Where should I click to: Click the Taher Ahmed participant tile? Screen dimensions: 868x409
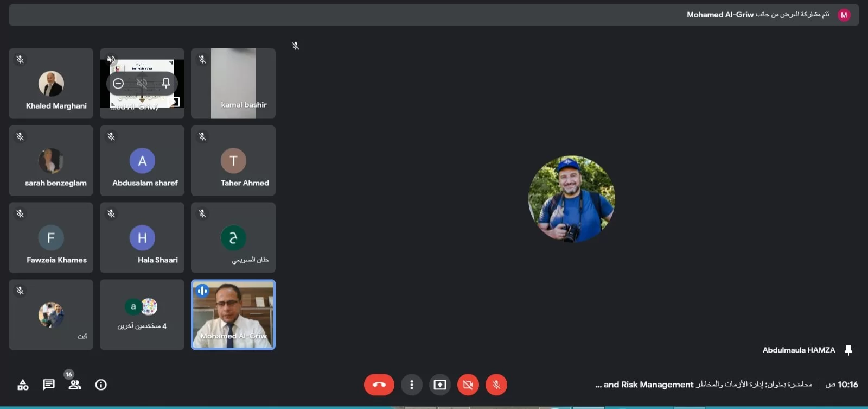233,161
